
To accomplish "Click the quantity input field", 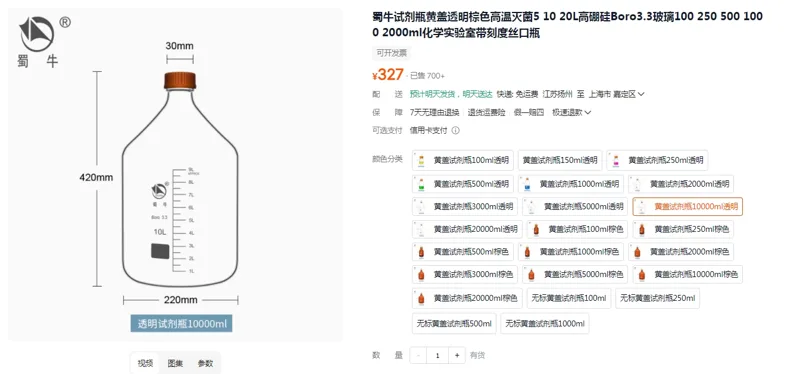I will 437,355.
